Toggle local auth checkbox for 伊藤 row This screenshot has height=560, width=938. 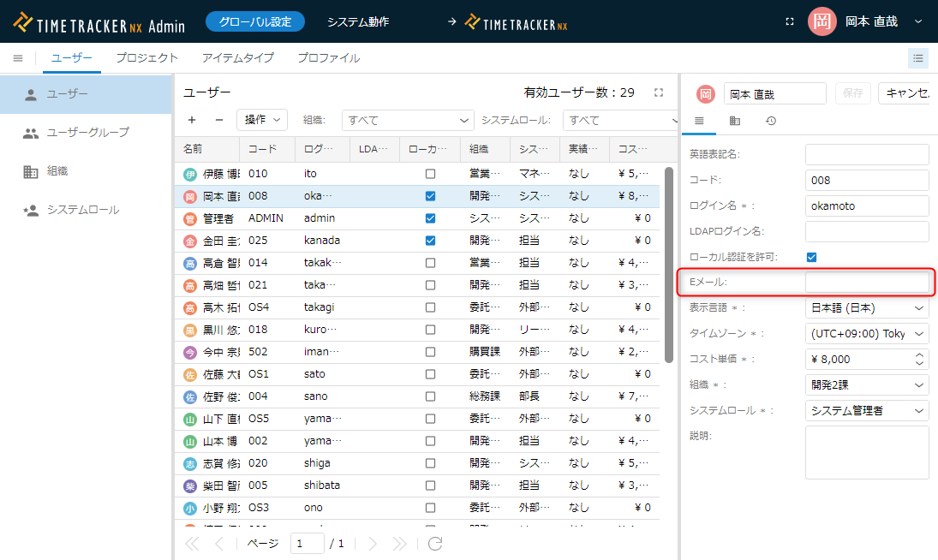[x=430, y=174]
